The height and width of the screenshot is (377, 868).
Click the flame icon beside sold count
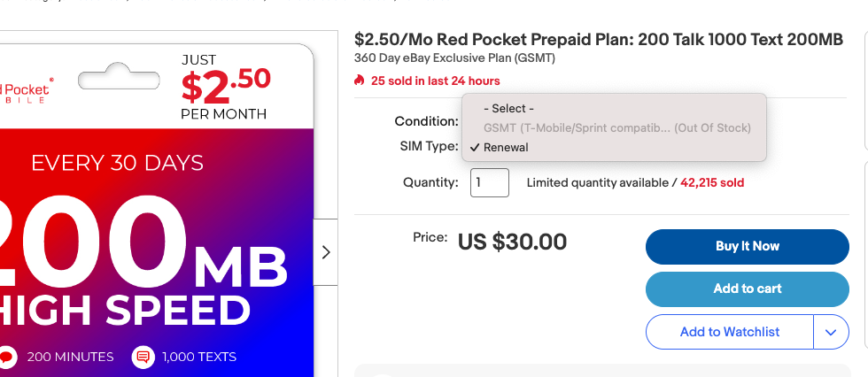click(x=359, y=81)
